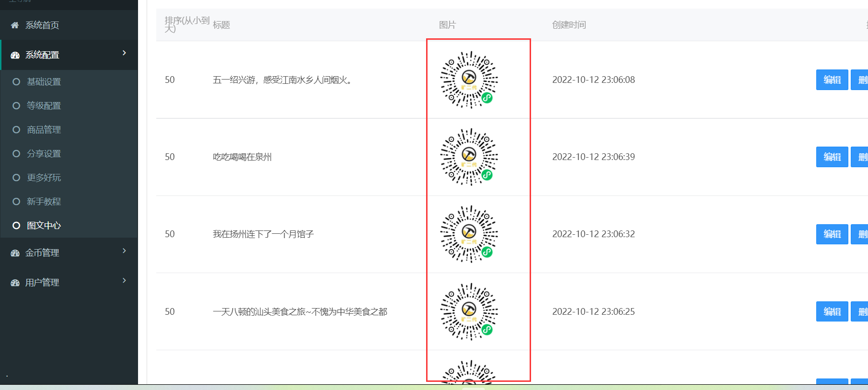
Task: Click the circle icon beside 等级配置
Action: 16,106
